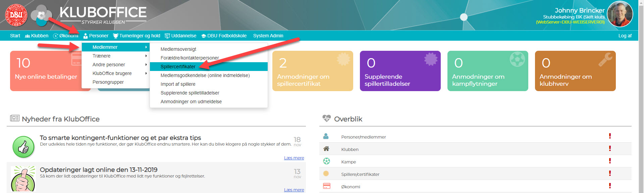This screenshot has width=644, height=193.
Task: Expand the Medlemmer submenu arrow
Action: click(x=146, y=47)
